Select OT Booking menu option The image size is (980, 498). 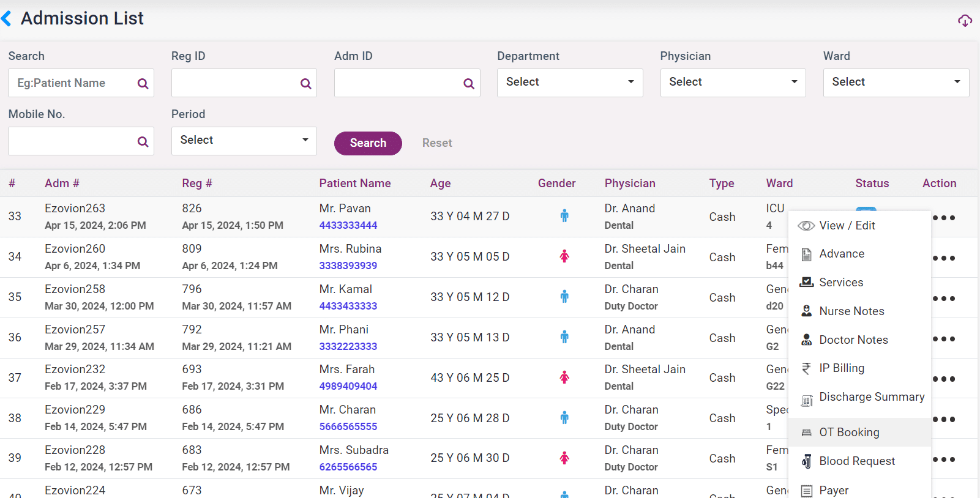[848, 433]
